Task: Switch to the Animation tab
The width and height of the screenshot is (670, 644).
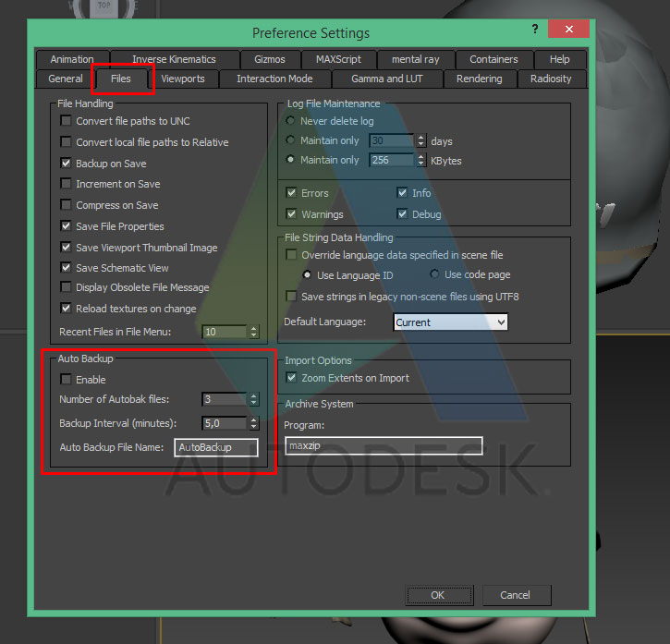Action: pyautogui.click(x=72, y=59)
